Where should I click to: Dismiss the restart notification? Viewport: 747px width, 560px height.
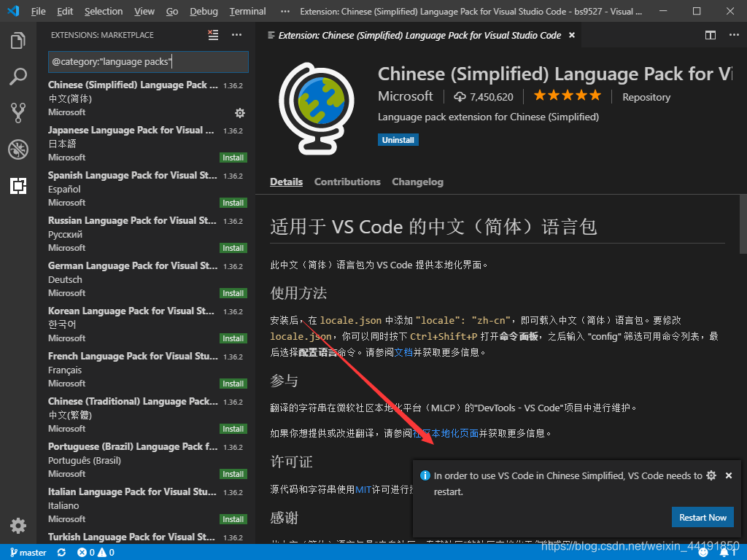729,475
